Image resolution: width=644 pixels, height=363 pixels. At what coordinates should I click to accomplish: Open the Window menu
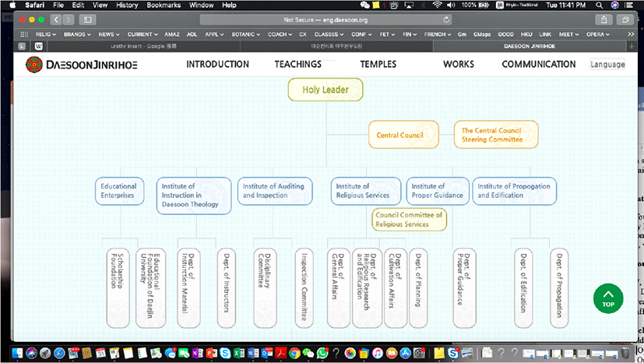[x=201, y=5]
